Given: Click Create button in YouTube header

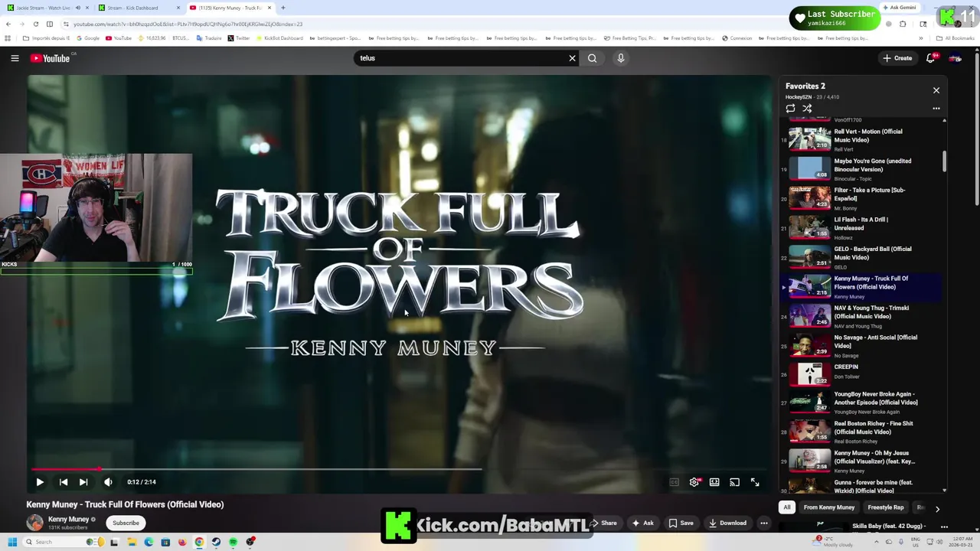Looking at the screenshot, I should coord(897,58).
